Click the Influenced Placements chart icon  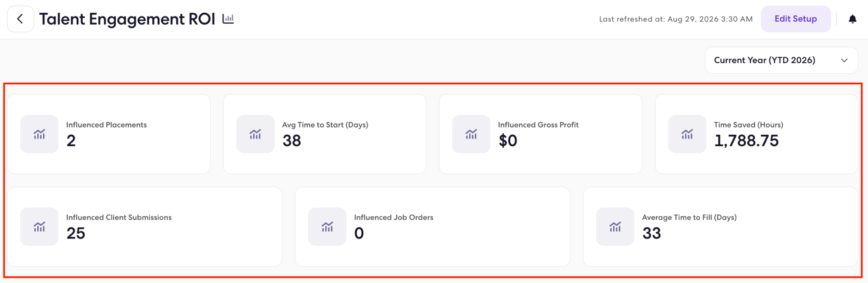pyautogui.click(x=39, y=134)
